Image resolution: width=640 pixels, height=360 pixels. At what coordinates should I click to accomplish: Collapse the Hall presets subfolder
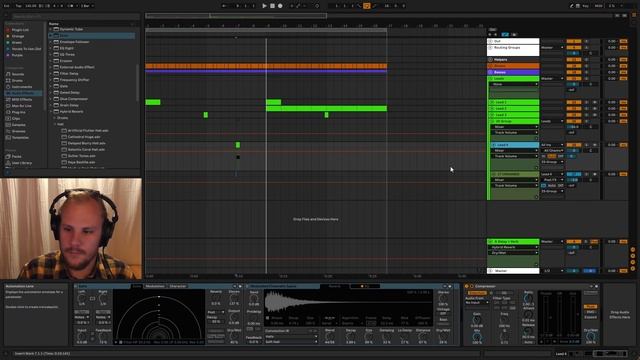coord(55,124)
